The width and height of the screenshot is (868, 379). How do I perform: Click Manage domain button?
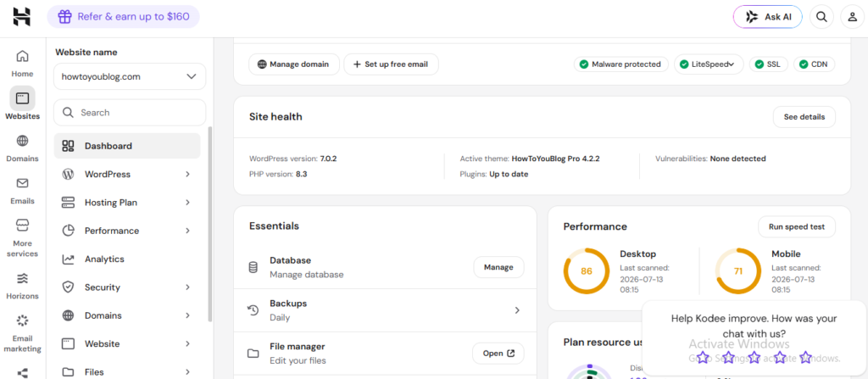coord(294,64)
